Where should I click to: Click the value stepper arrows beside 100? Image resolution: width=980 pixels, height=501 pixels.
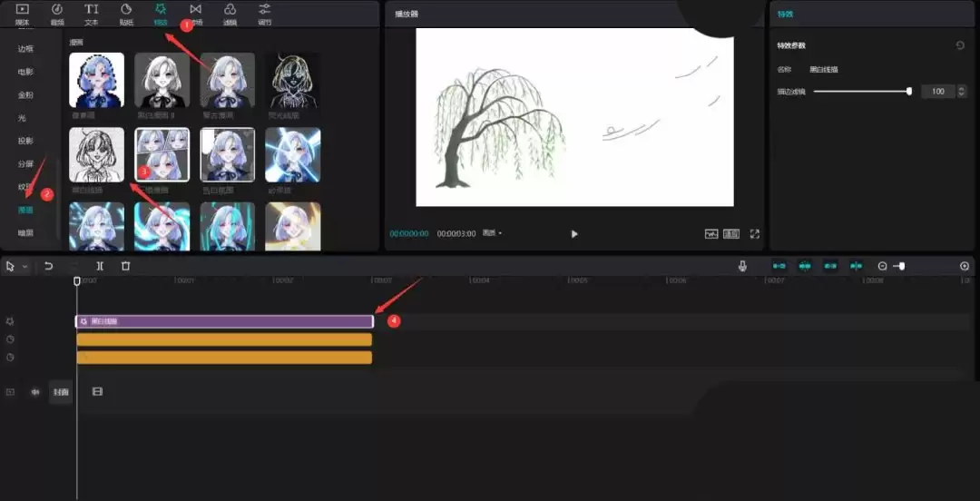[961, 92]
